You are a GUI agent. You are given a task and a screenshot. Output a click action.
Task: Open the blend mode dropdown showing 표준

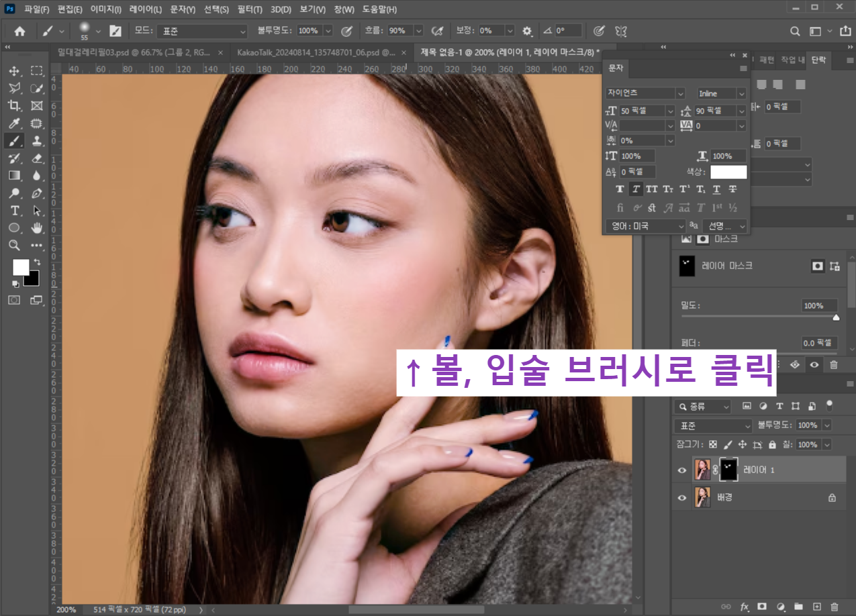713,425
